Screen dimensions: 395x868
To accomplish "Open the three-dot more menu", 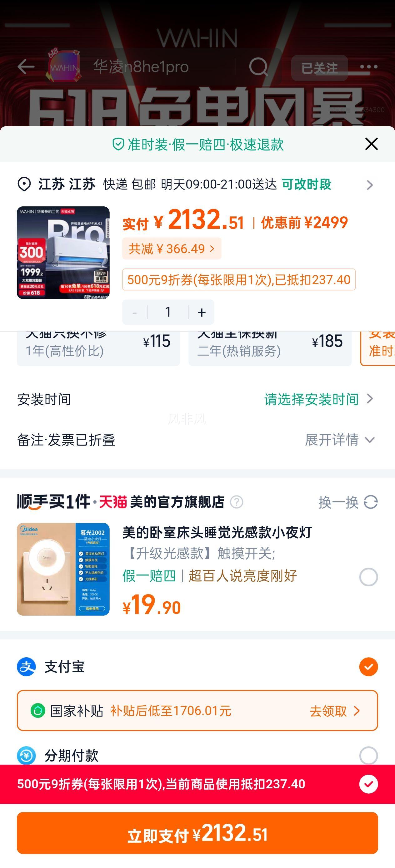I will [x=368, y=67].
